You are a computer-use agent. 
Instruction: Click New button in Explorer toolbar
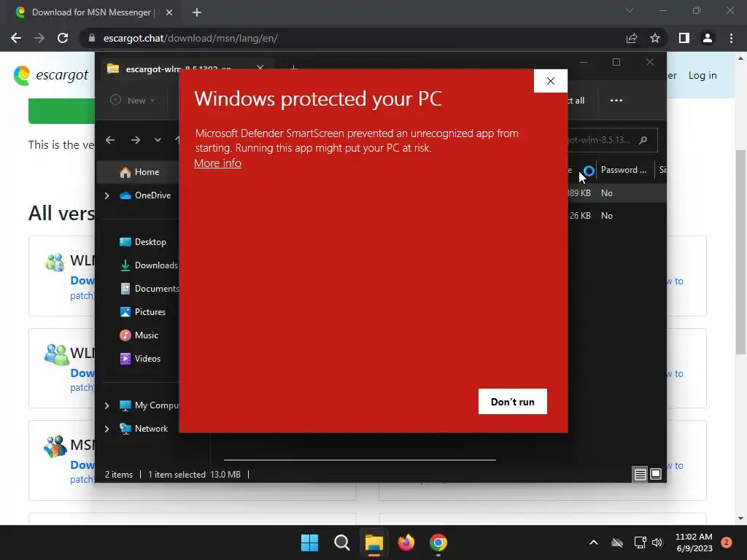(x=133, y=101)
